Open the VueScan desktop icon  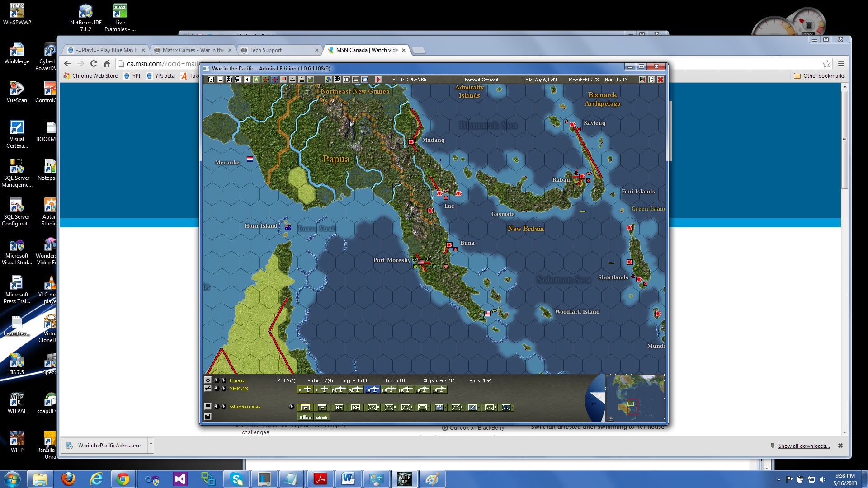click(17, 92)
